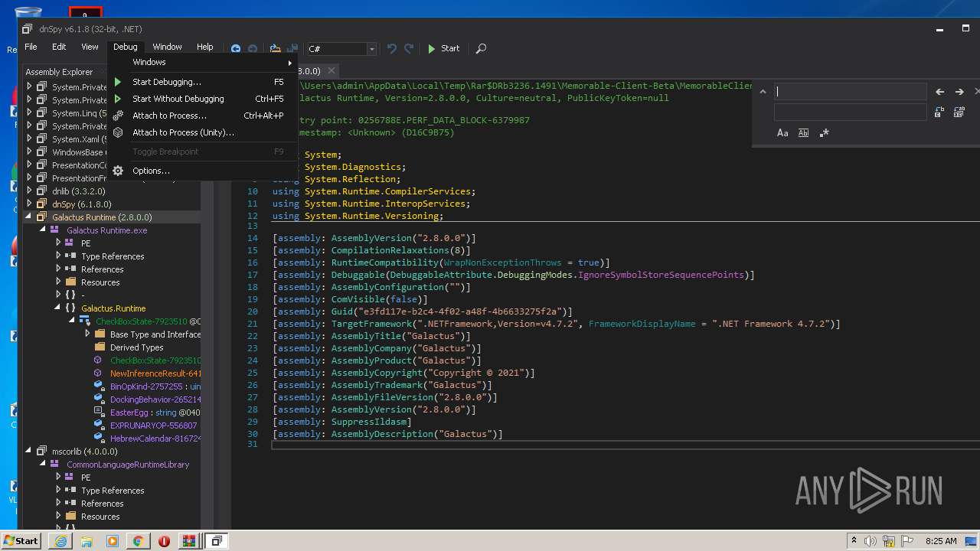
Task: Open WinRAR from the taskbar
Action: pos(188,540)
